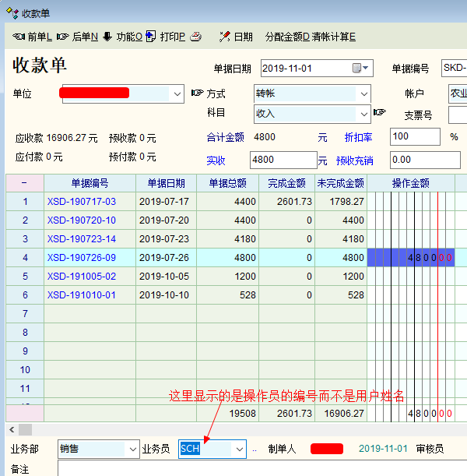Click the 日期 date tool icon
This screenshot has width=467, height=476.
(x=225, y=37)
